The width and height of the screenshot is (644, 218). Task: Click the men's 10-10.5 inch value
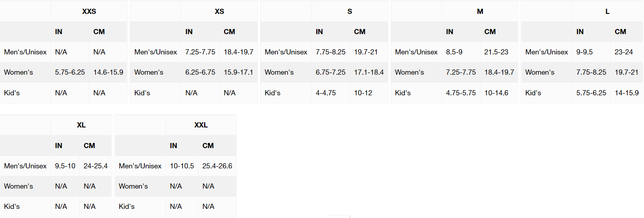point(182,166)
